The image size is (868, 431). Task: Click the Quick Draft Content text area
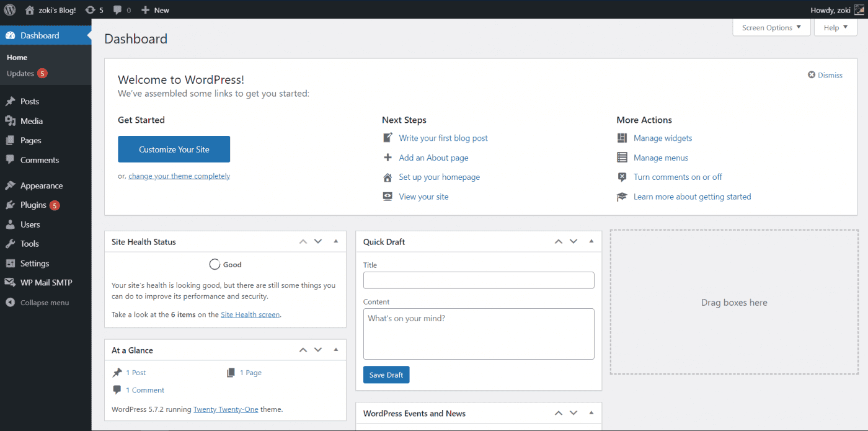[479, 334]
